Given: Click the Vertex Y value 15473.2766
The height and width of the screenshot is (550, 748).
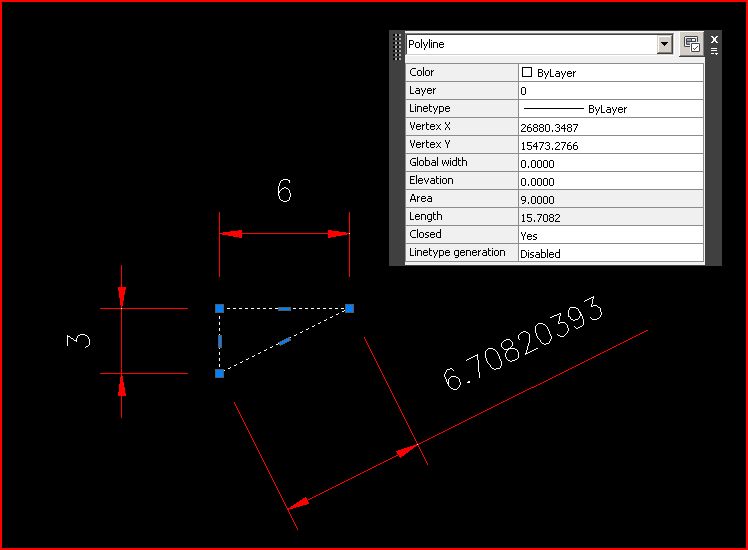Looking at the screenshot, I should (x=611, y=145).
